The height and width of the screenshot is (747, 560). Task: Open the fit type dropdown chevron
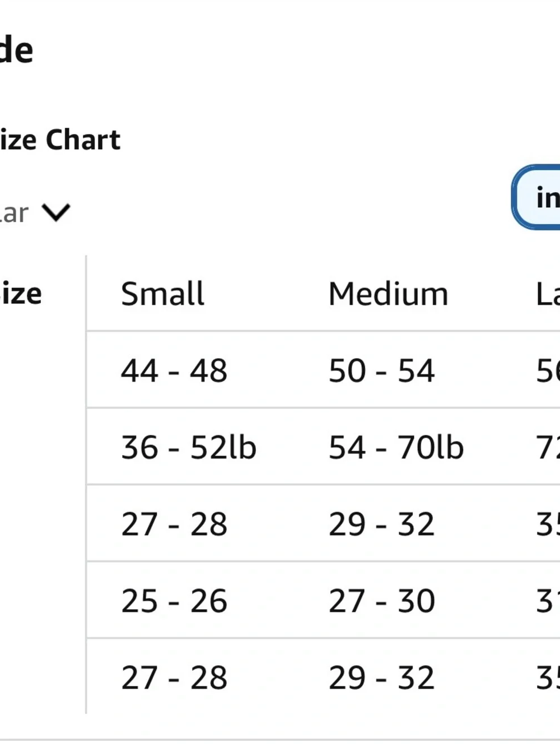pyautogui.click(x=56, y=212)
